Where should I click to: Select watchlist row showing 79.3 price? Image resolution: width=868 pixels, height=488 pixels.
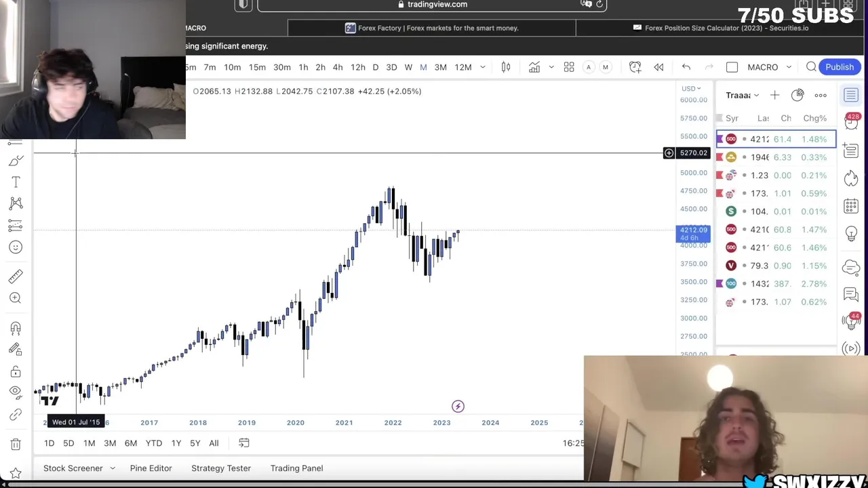[776, 266]
